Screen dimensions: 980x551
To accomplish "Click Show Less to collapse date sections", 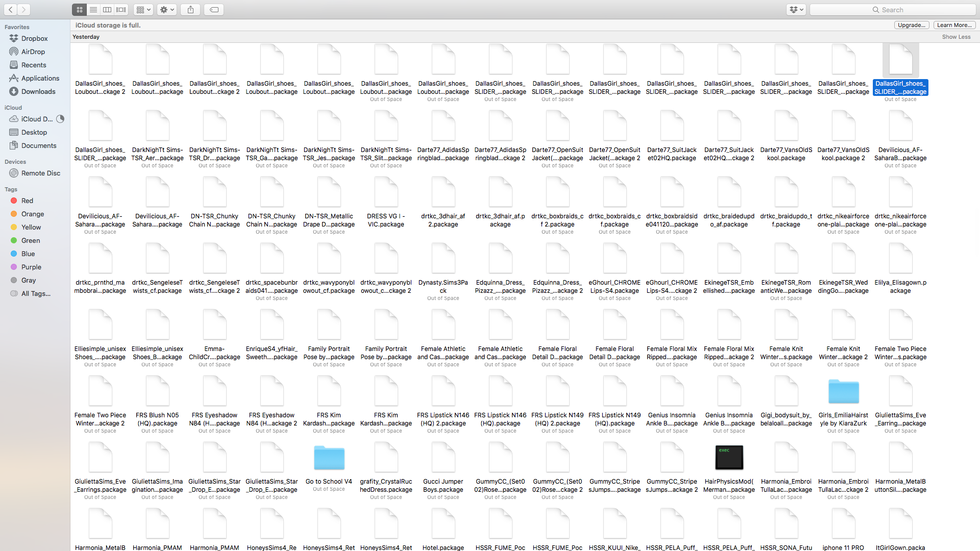I will point(954,37).
